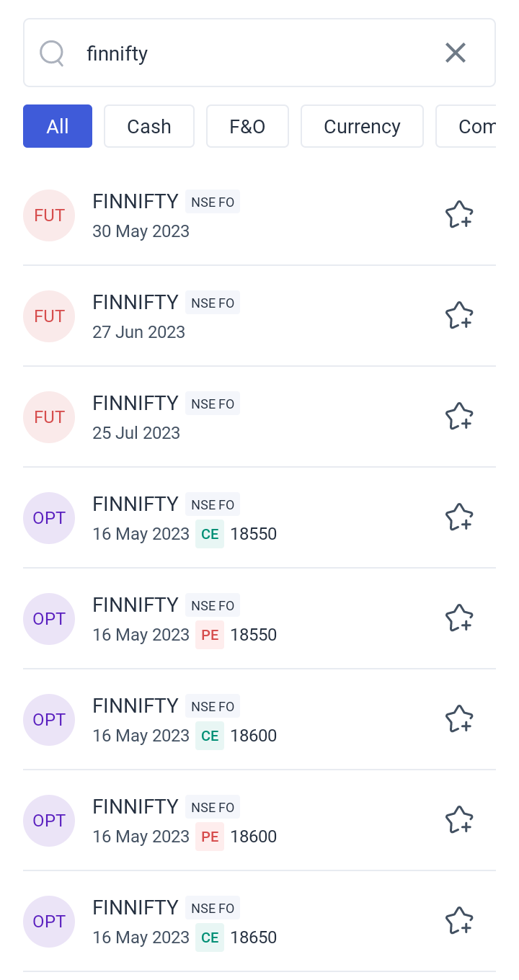This screenshot has width=519, height=980.
Task: Open FINNIFTY 30 May 2023 future result
Action: pos(216,215)
